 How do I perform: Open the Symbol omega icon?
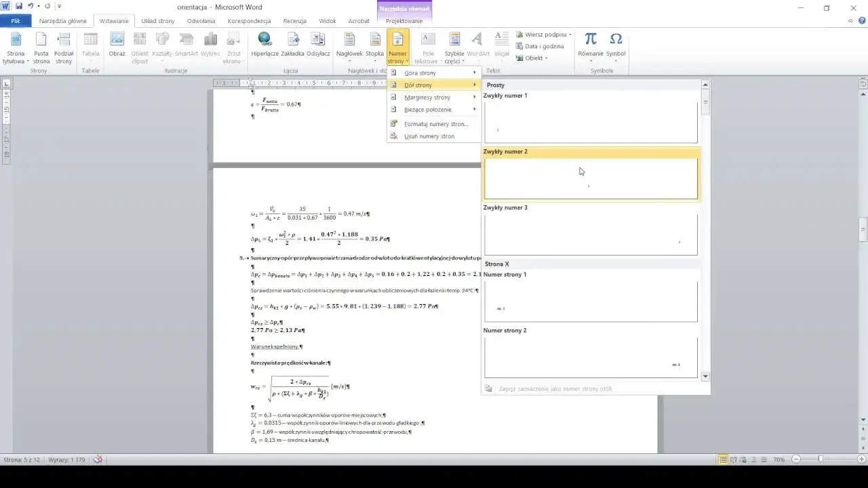616,45
